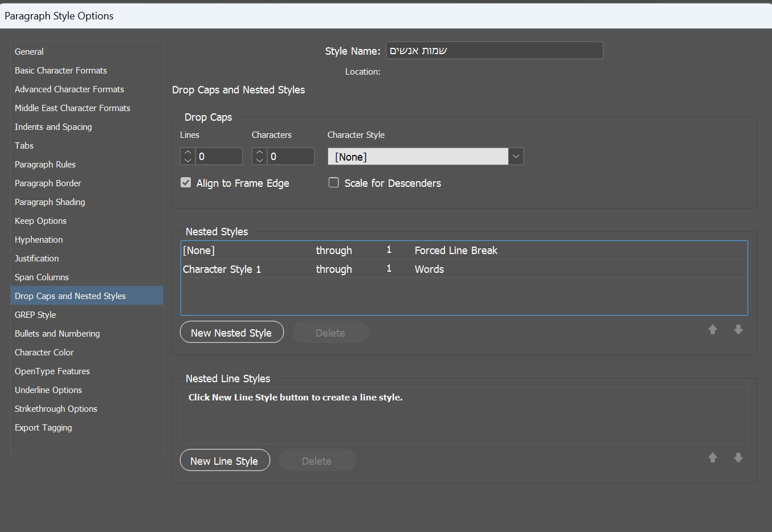Click in the Style Name text field
The height and width of the screenshot is (532, 772).
click(x=494, y=51)
